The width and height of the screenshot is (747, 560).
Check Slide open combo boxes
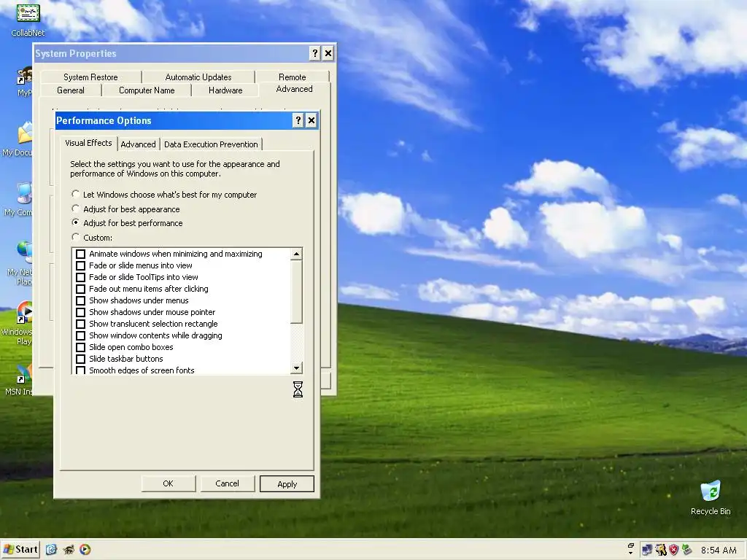tap(80, 347)
